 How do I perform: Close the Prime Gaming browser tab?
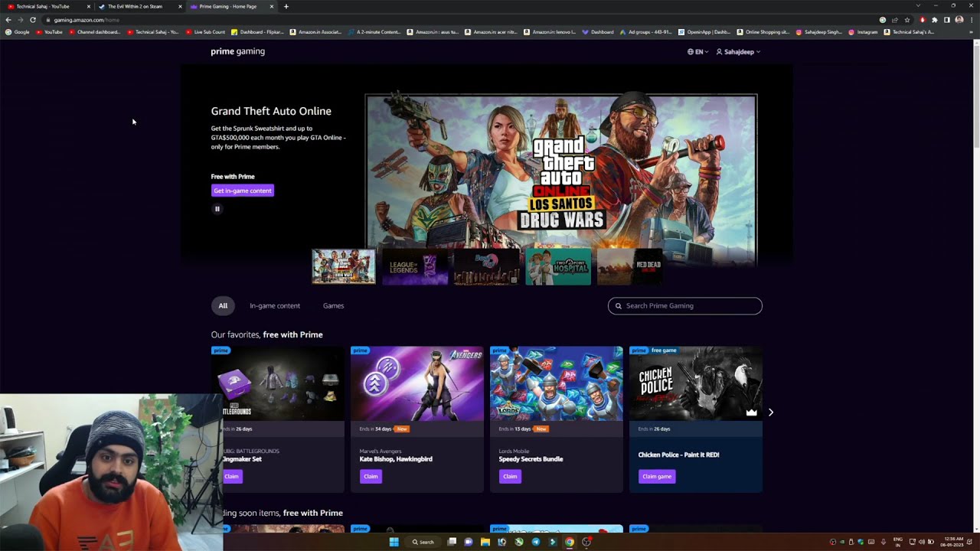pyautogui.click(x=272, y=6)
